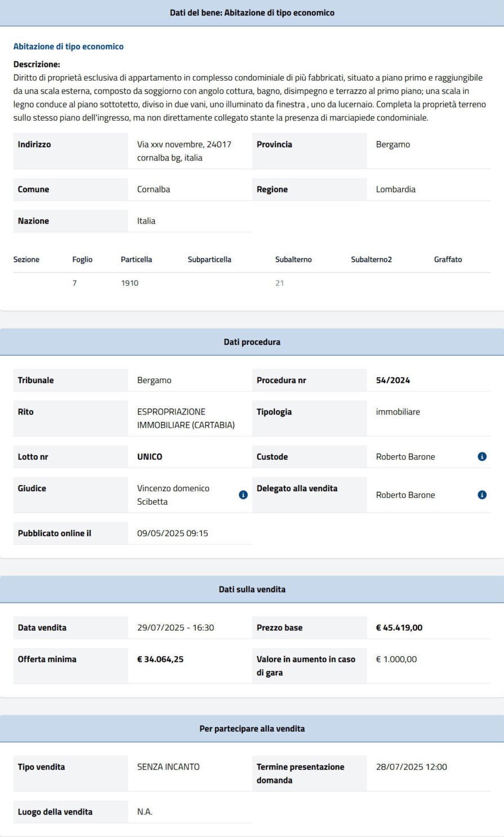Screen dimensions: 504x837
Task: Open info icon for Delegato alla vendita
Action: [482, 495]
